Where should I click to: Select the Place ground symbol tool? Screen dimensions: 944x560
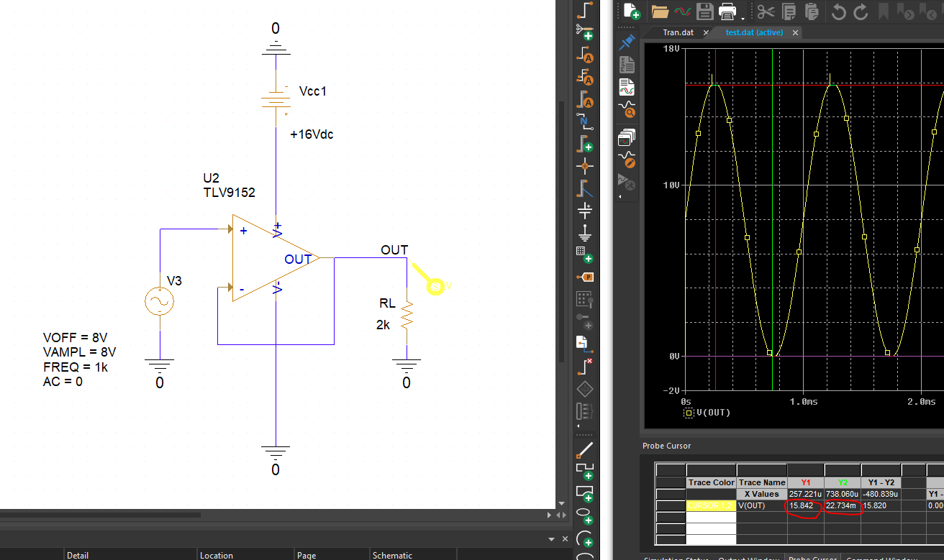coord(585,233)
